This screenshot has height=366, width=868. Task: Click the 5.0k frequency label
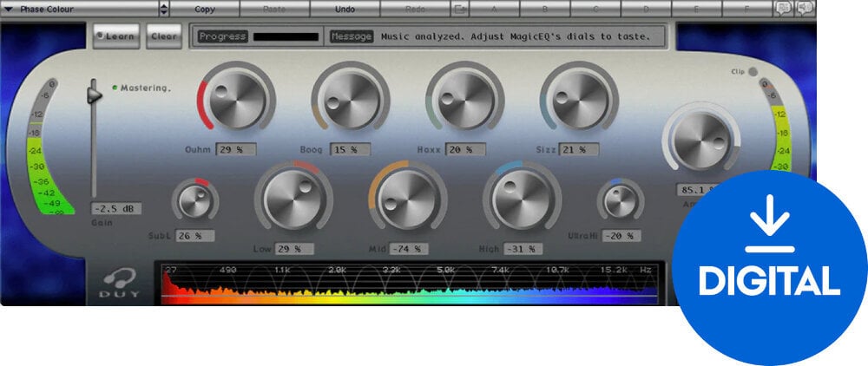[x=445, y=270]
